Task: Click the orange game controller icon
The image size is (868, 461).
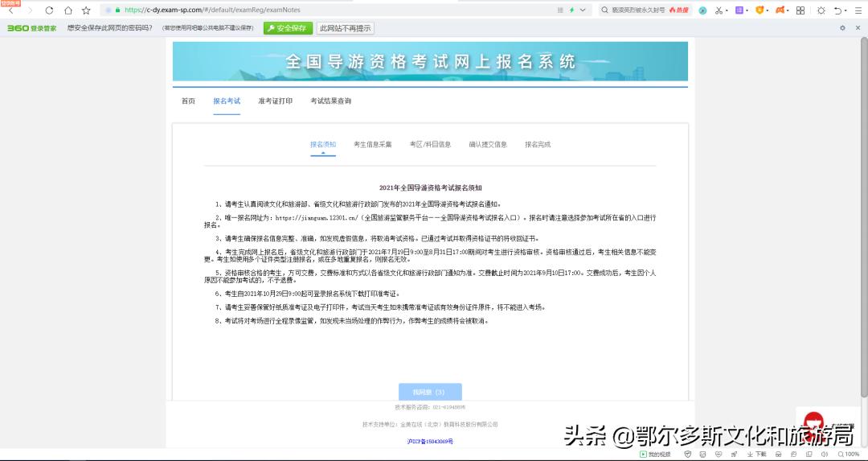Action: tap(780, 10)
